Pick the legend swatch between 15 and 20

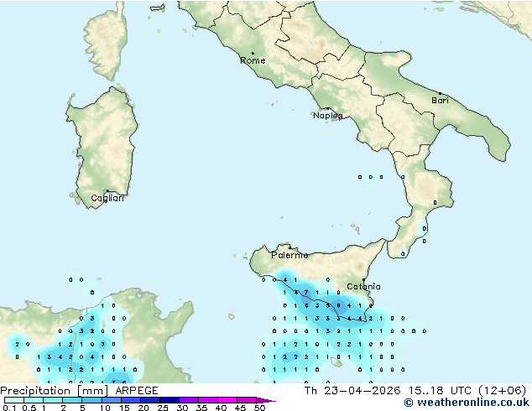131,400
